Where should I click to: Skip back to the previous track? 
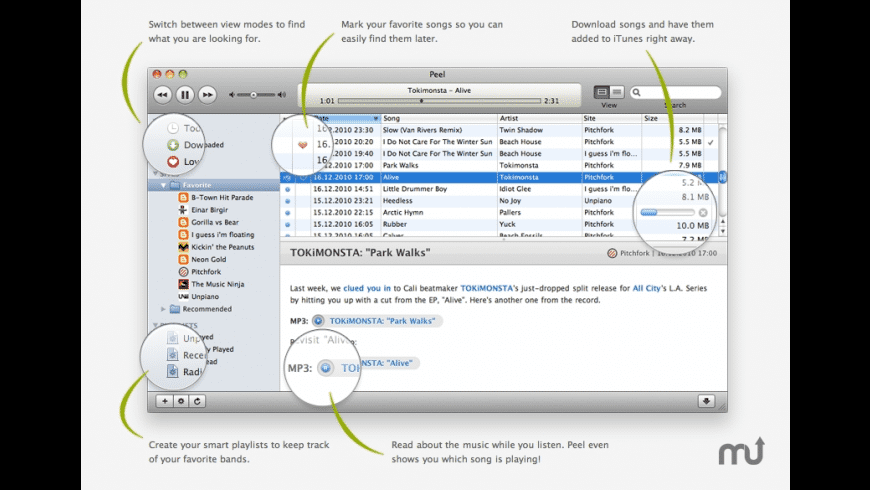point(162,95)
